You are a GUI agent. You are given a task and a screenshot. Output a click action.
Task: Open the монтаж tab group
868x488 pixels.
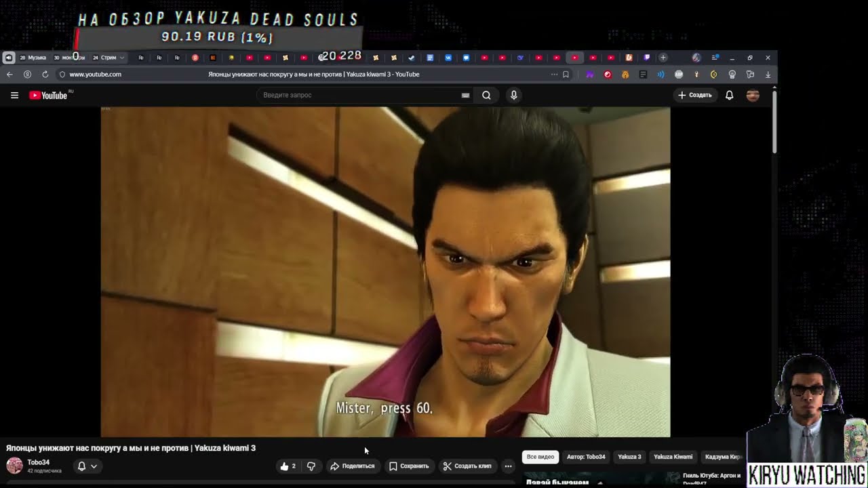pyautogui.click(x=69, y=58)
